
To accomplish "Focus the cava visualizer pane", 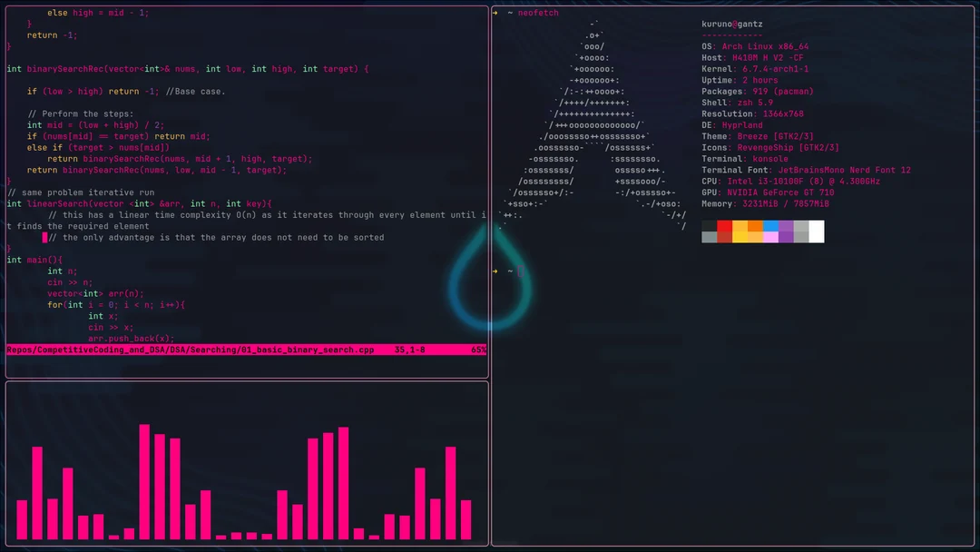I will pyautogui.click(x=245, y=463).
